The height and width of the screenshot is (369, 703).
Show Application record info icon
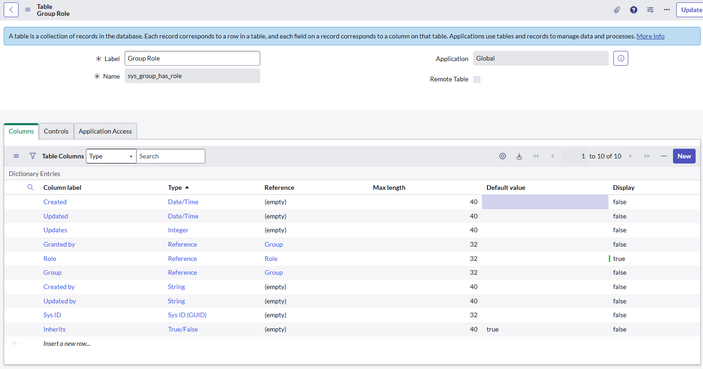[x=621, y=58]
